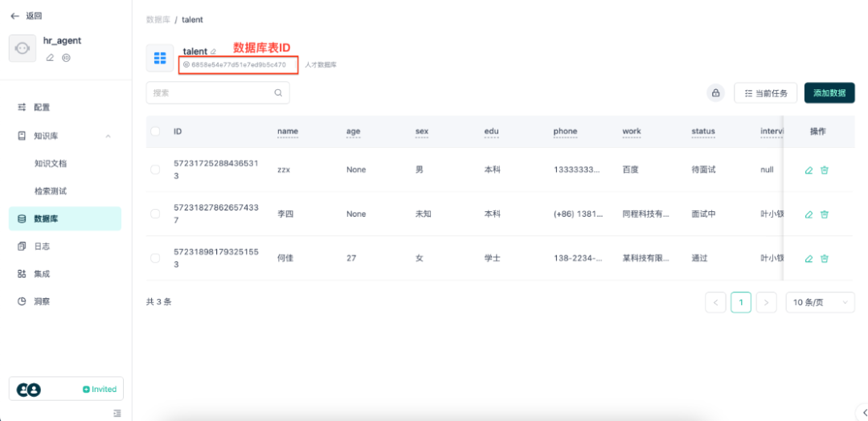Click the Invited button

click(x=100, y=390)
